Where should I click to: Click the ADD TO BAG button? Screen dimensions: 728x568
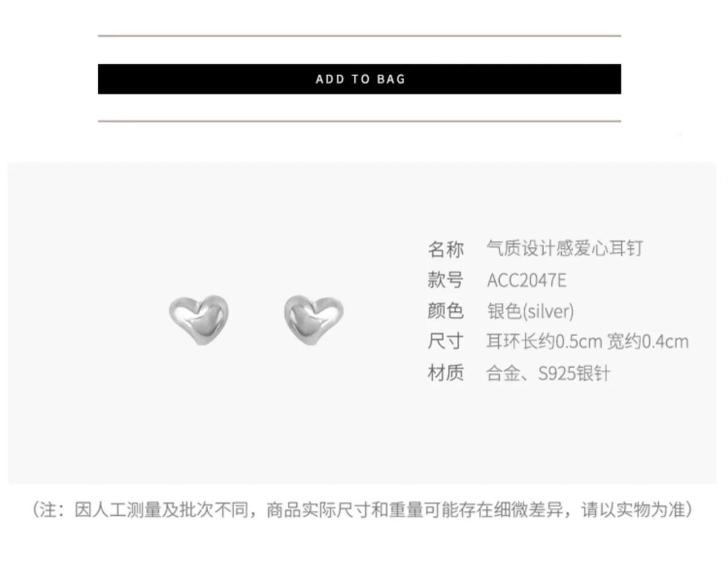[359, 79]
